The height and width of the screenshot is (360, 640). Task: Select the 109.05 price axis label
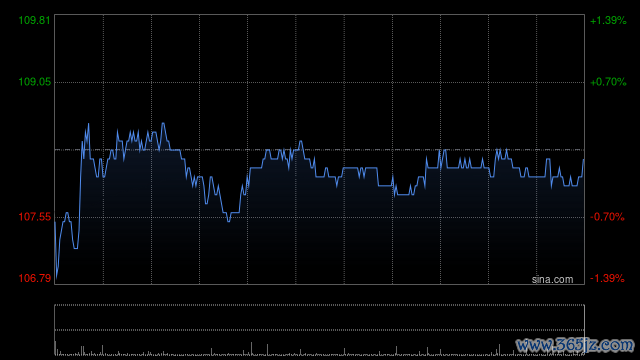pos(35,82)
